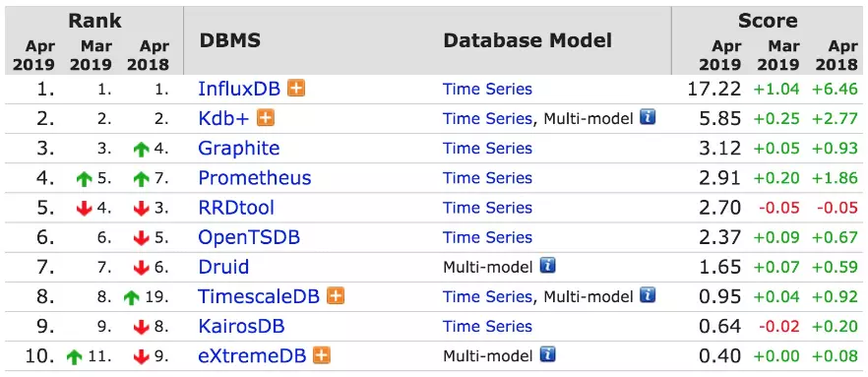Open the KairosDB link

click(241, 327)
